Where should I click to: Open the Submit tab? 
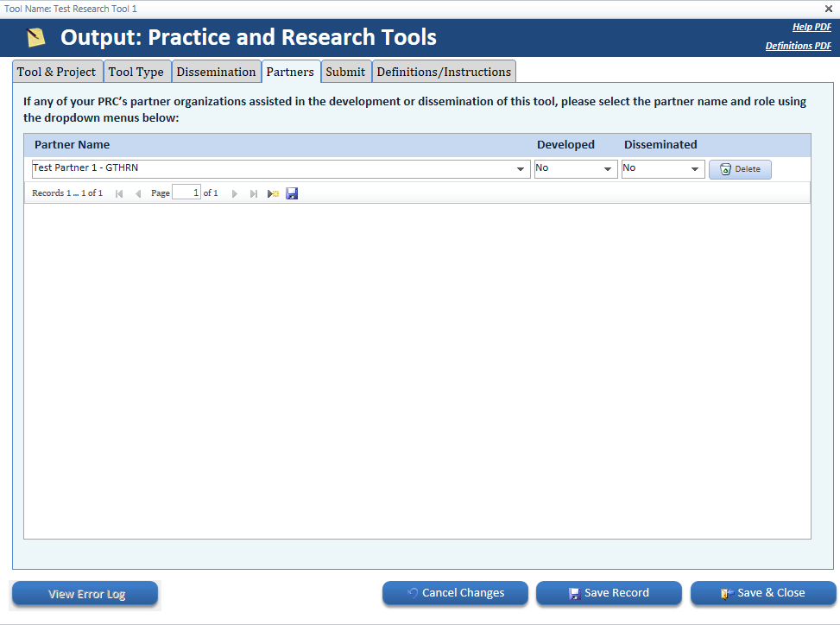(345, 72)
